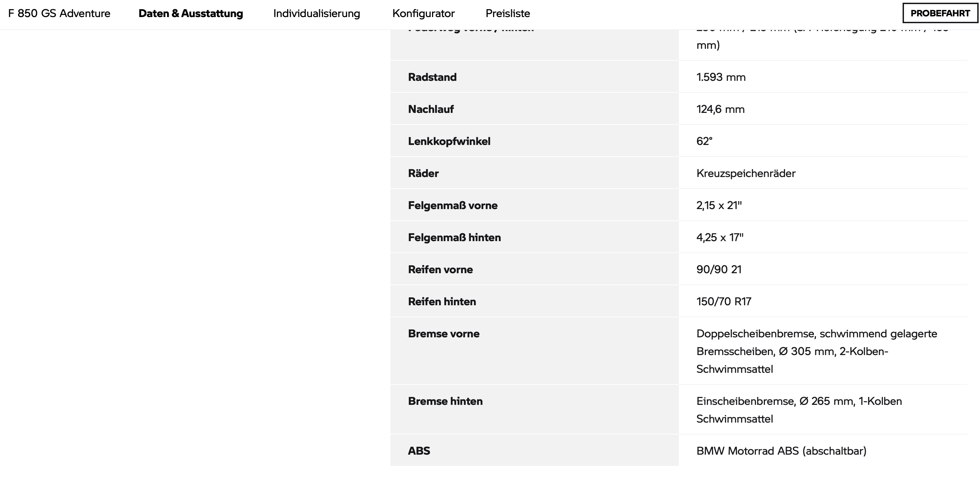
Task: Click the Bremse vorne row label
Action: [444, 334]
